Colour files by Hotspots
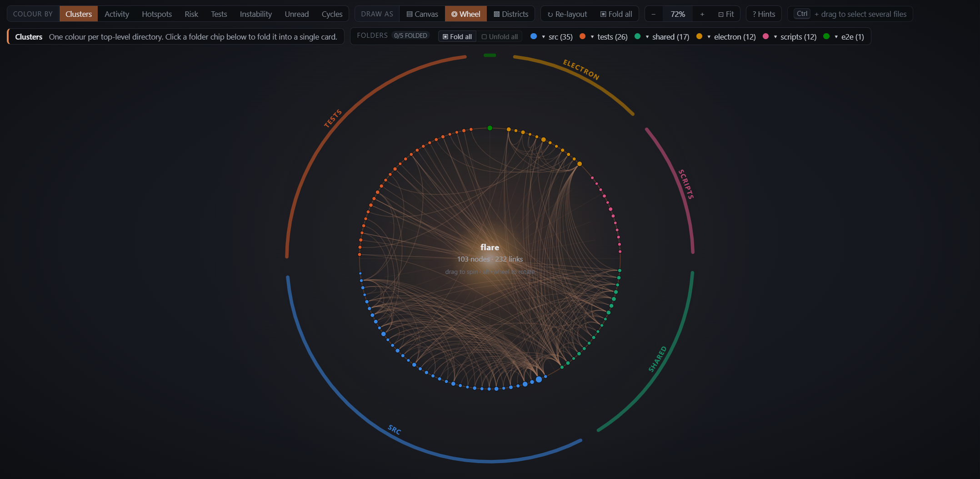 [157, 14]
